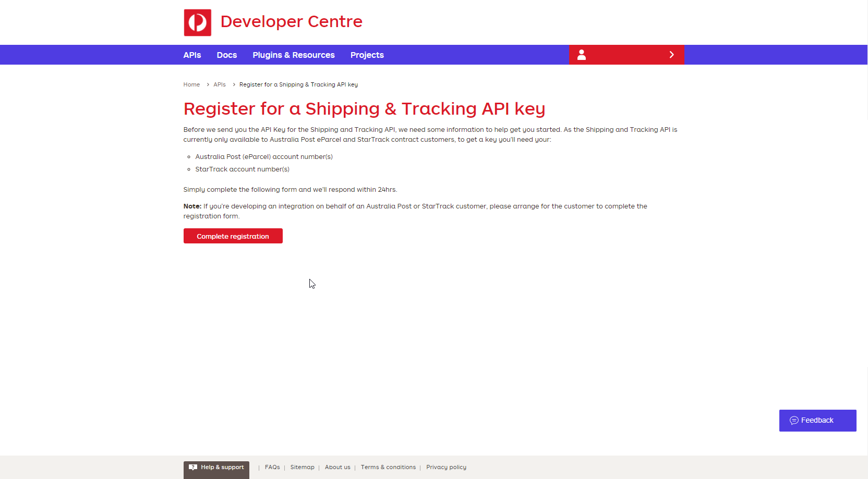Open the About us footer link

click(337, 467)
